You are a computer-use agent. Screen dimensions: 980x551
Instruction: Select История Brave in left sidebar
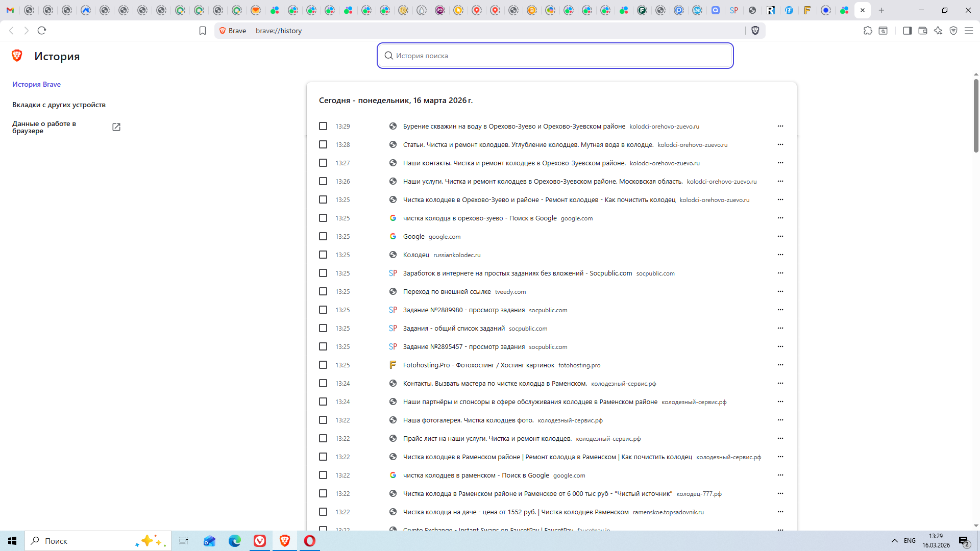(x=36, y=84)
